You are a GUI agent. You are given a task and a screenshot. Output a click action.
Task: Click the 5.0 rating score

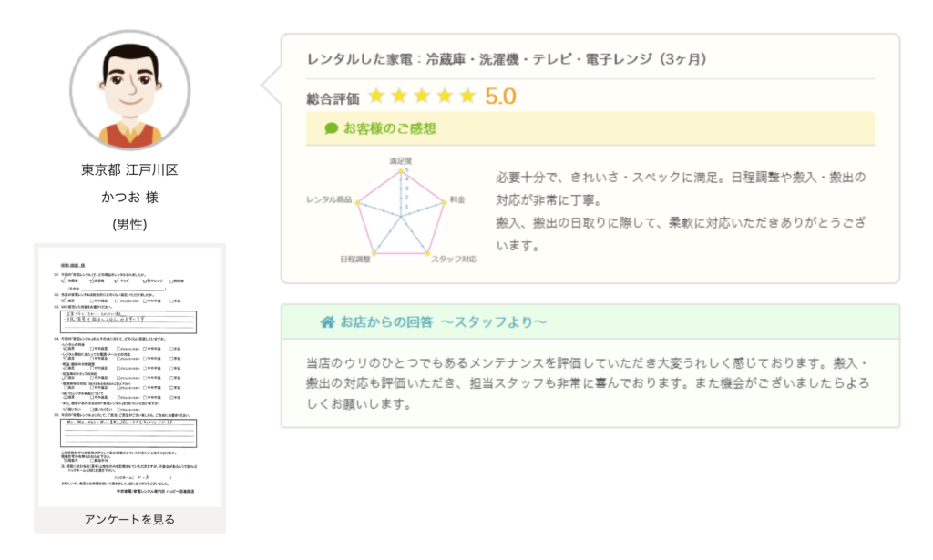click(x=500, y=96)
